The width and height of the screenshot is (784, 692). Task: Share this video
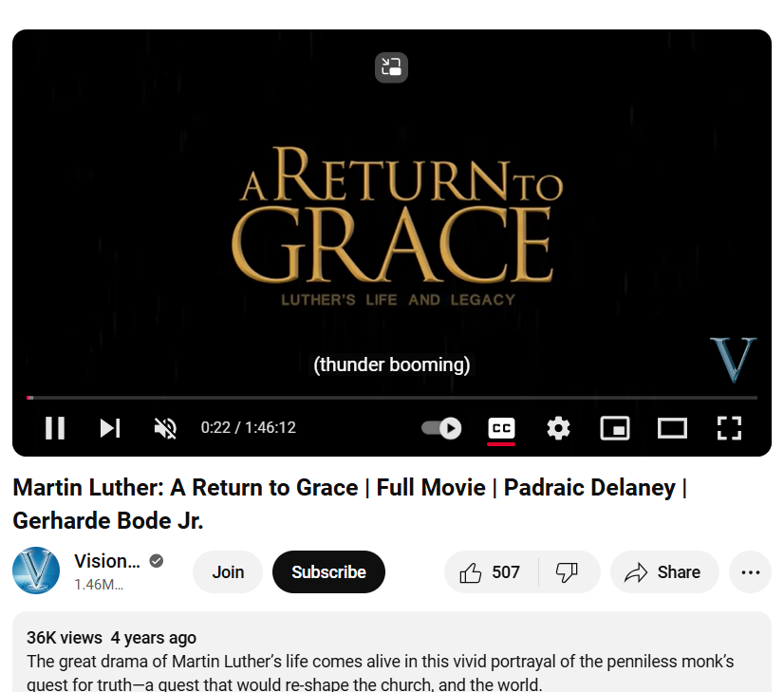664,572
